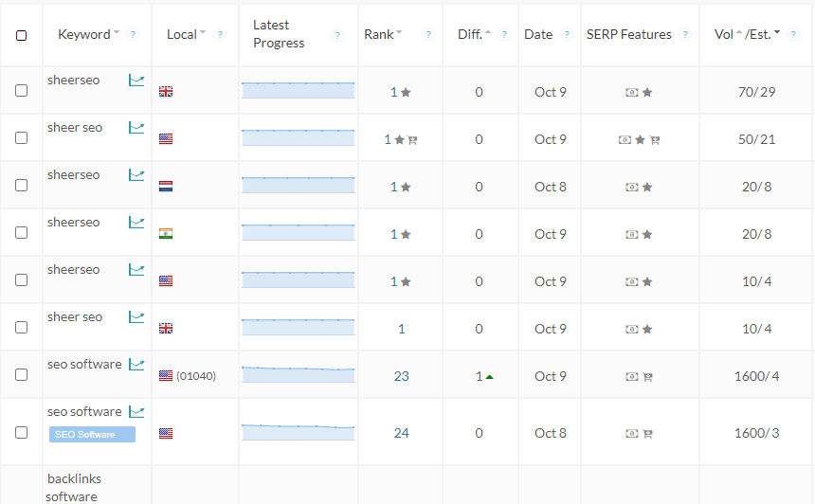Click UK flag in sheerseo 70/29 row
The height and width of the screenshot is (504, 815).
166,92
